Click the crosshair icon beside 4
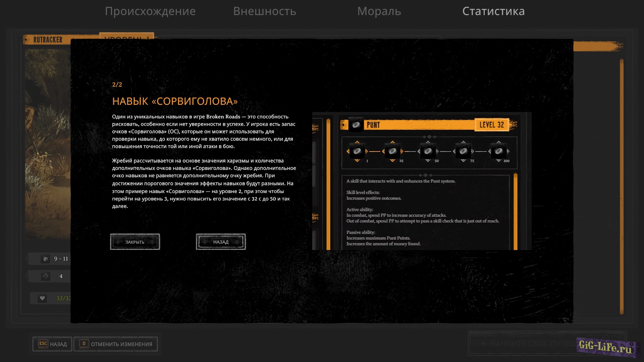This screenshot has height=362, width=644. click(45, 276)
